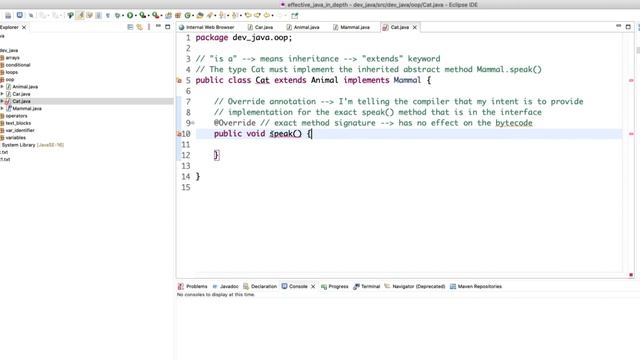Close the Cat.java editor tab

(415, 27)
